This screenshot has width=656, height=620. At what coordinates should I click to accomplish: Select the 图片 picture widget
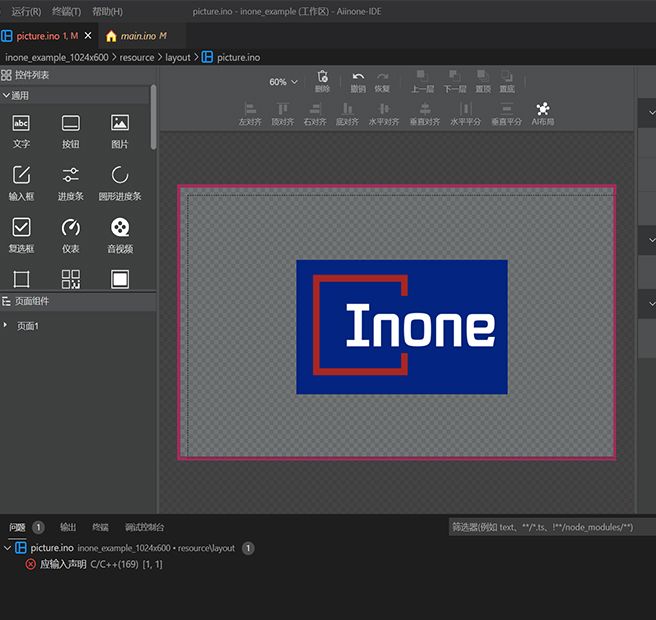pos(120,131)
